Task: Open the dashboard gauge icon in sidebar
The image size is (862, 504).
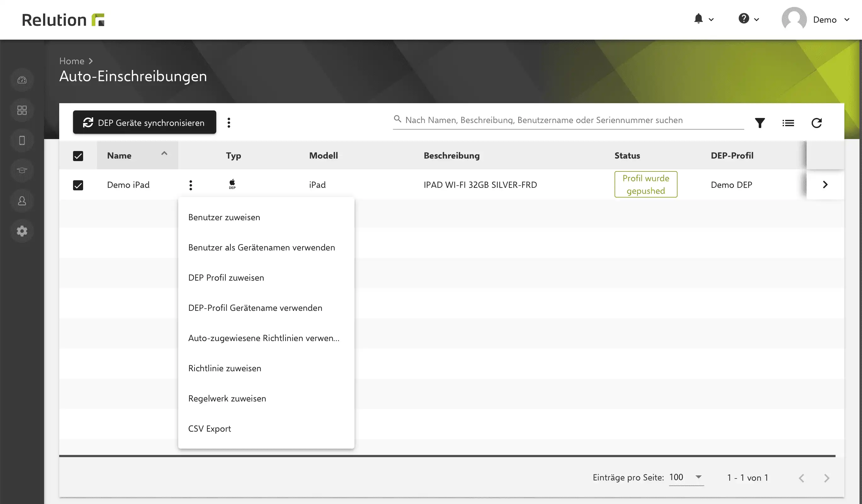Action: click(22, 80)
